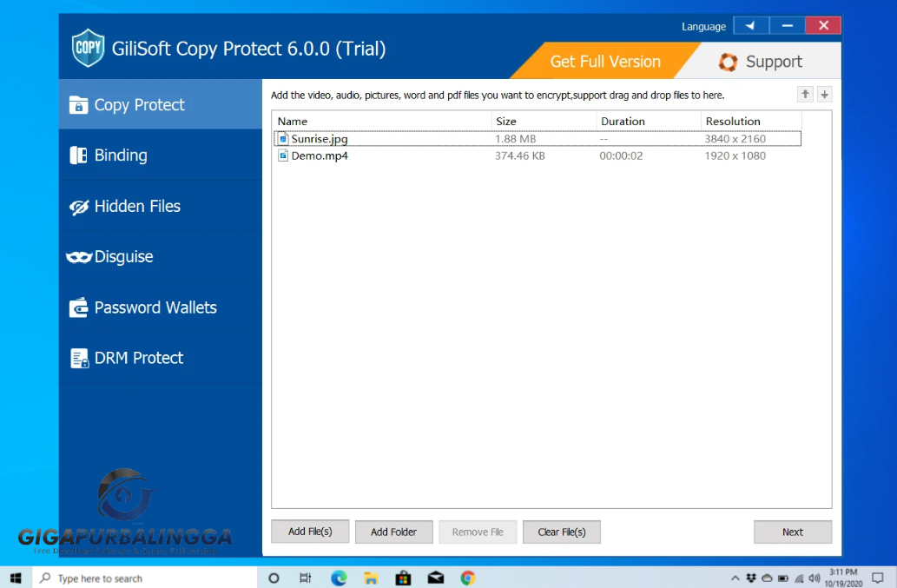Sort the list by Resolution column

click(751, 122)
